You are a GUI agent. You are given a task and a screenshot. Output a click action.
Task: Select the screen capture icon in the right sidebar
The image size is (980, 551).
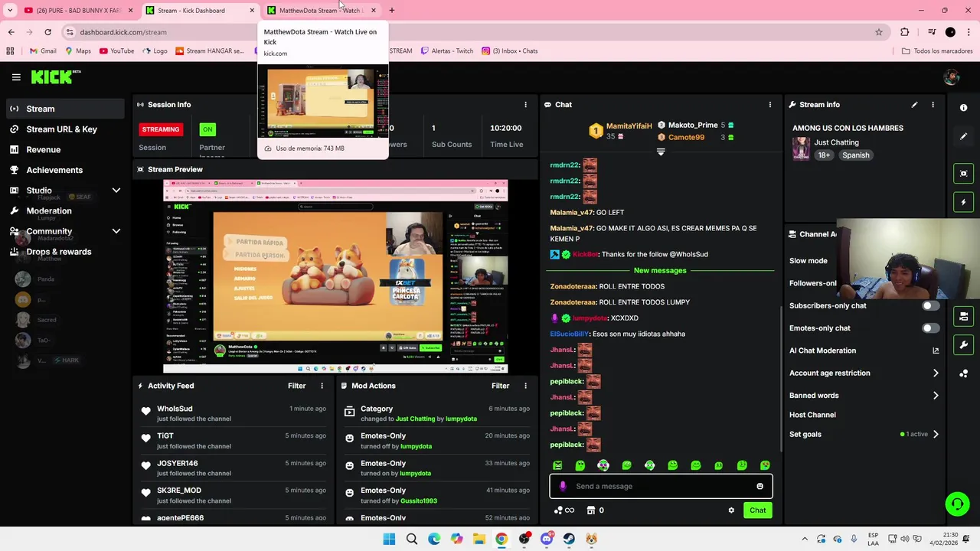964,174
